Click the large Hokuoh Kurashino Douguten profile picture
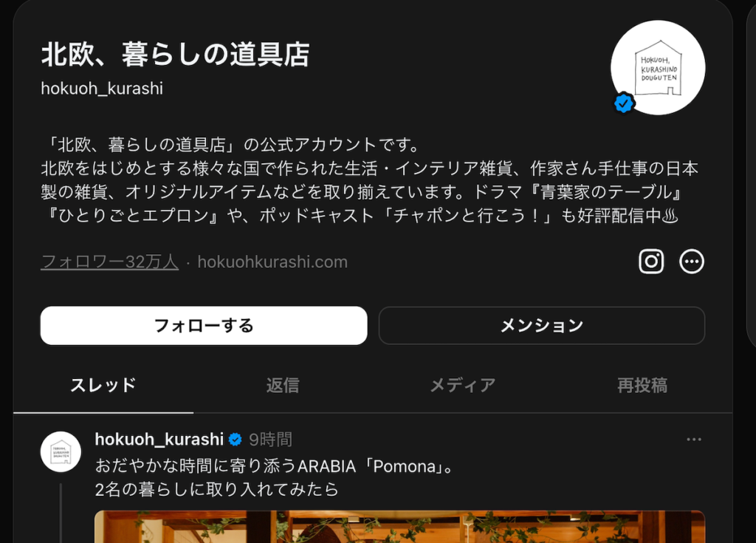Screen dimensions: 756x543 pos(658,67)
